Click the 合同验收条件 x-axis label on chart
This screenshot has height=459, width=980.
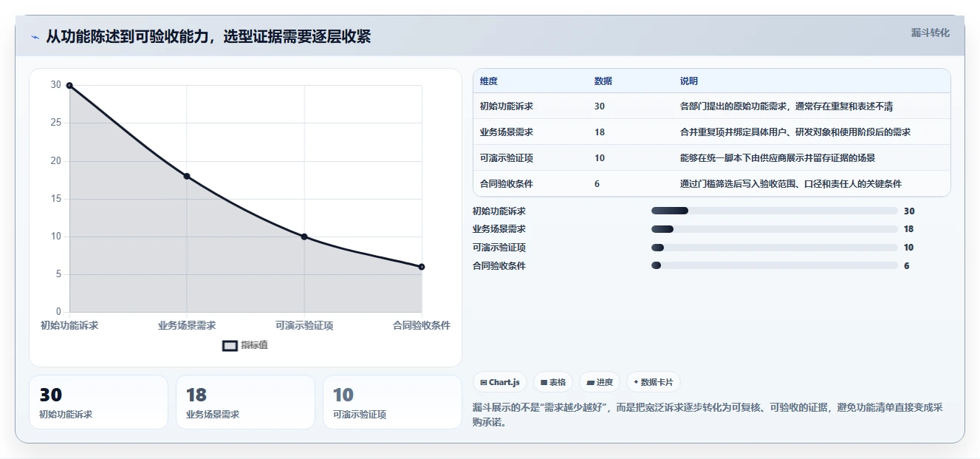coord(422,325)
